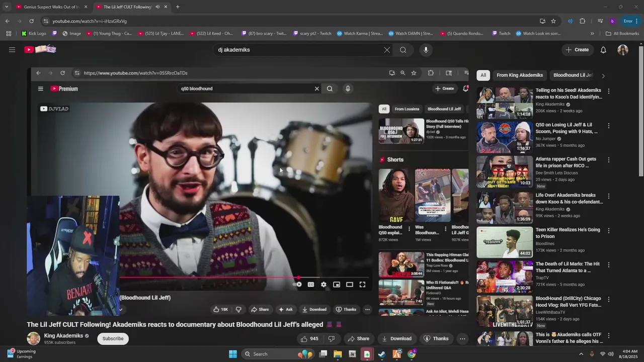Open the volume icon in system tray

pyautogui.click(x=611, y=354)
